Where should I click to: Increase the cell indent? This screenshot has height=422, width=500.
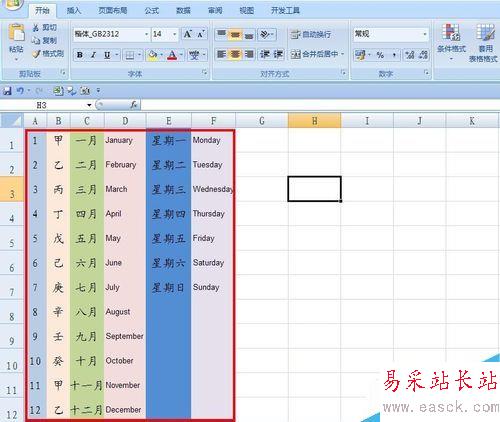click(x=278, y=54)
